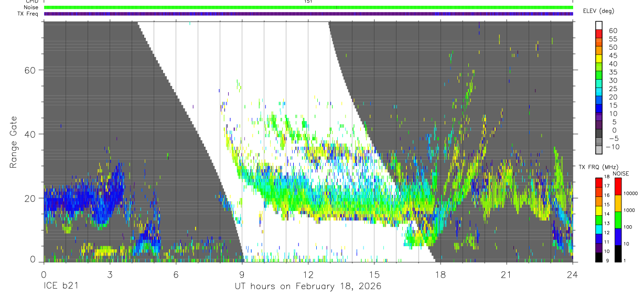
Task: Click the "40" tick label on Range Gate axis
Action: [30, 134]
